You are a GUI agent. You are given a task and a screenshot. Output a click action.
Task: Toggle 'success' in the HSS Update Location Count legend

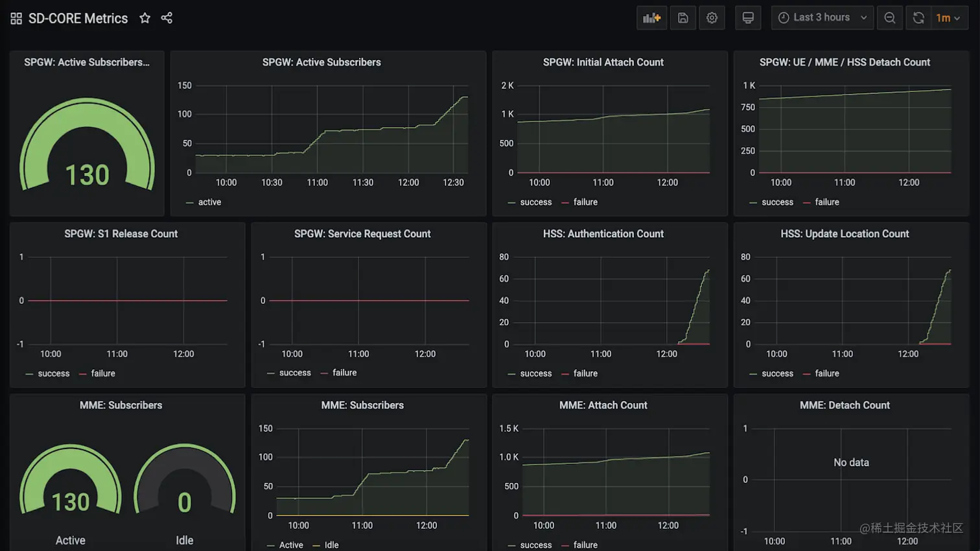778,373
